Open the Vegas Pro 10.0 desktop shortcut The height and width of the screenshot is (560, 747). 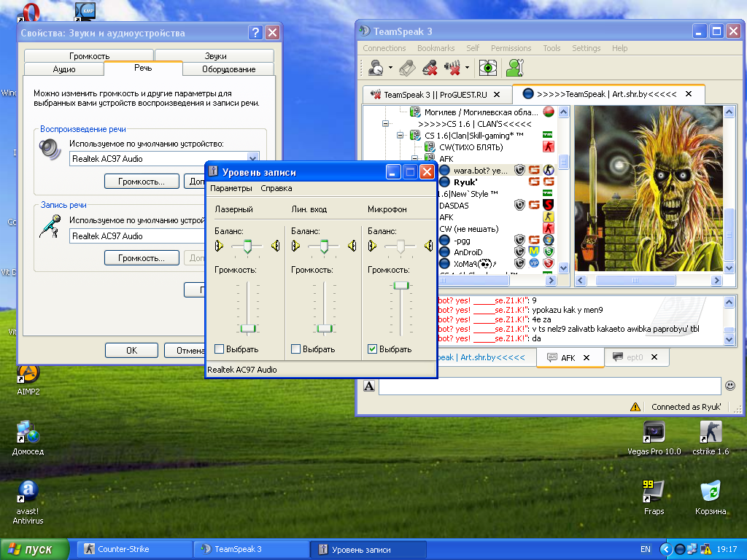click(654, 438)
